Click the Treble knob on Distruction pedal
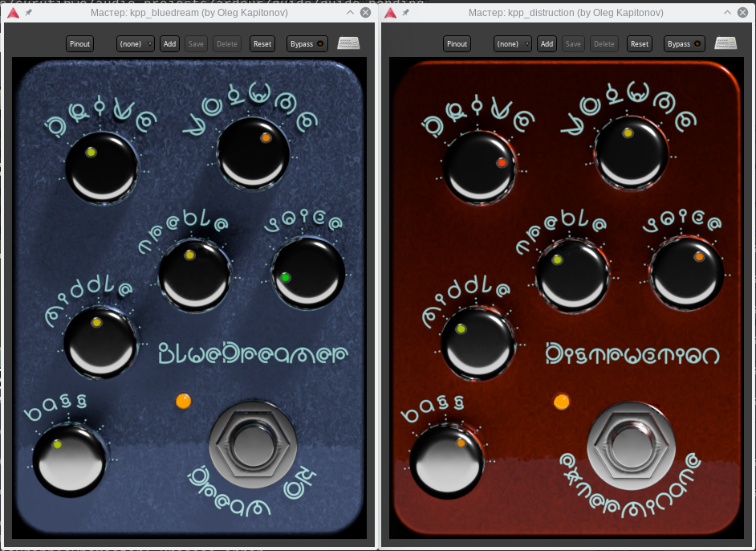 coord(573,275)
